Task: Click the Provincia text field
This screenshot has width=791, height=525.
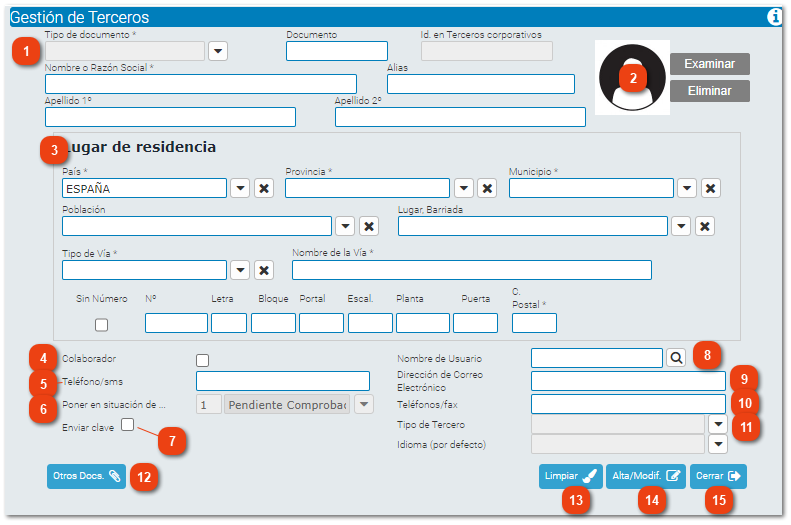Action: click(367, 189)
